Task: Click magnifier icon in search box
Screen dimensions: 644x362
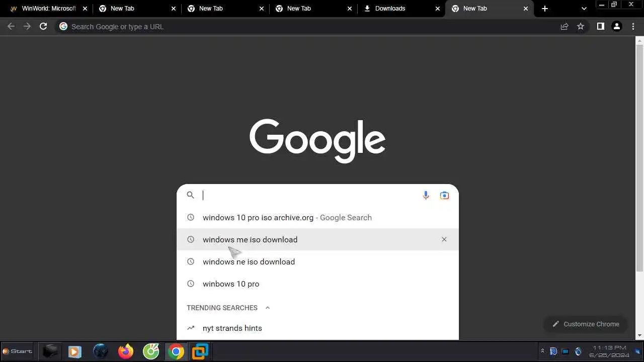Action: pos(191,195)
